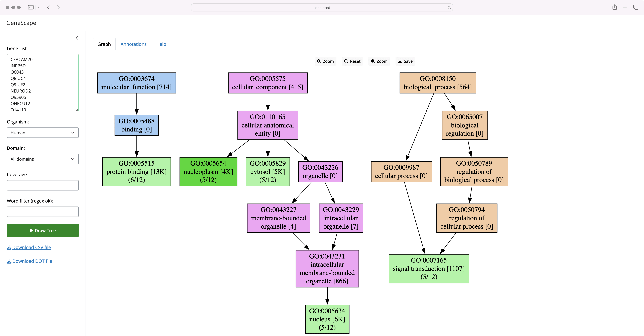
Task: Click download icon beside Download CSV file
Action: [9, 247]
